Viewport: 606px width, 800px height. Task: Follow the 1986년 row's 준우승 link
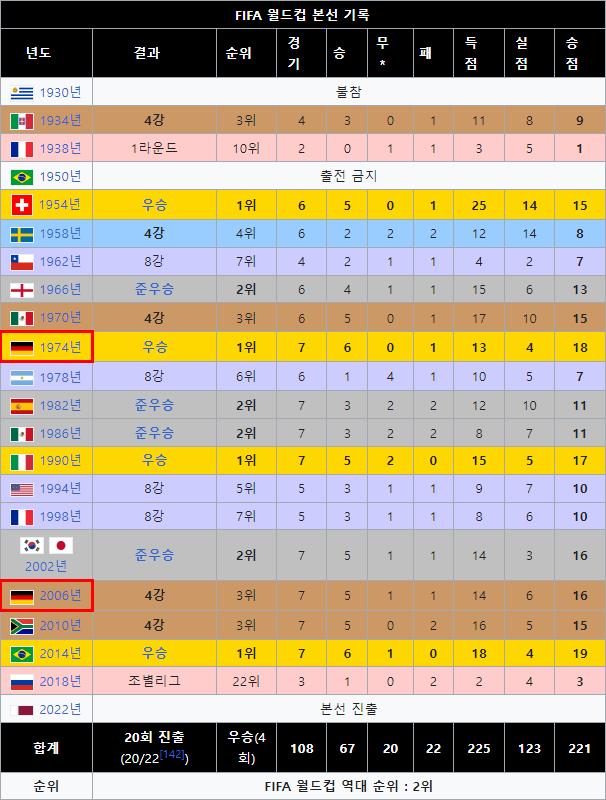pyautogui.click(x=155, y=433)
